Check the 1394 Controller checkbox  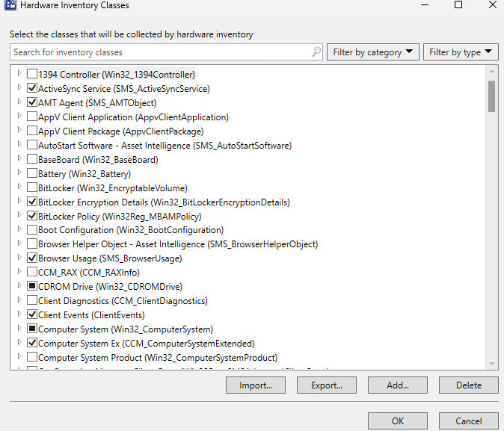(32, 74)
